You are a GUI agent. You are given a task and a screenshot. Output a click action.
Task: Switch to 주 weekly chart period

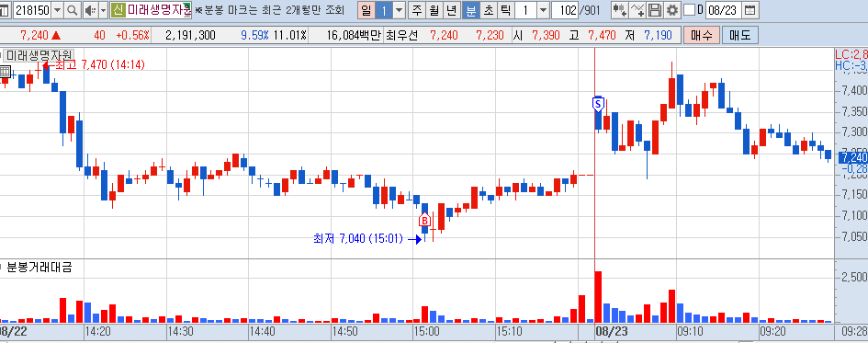click(417, 10)
